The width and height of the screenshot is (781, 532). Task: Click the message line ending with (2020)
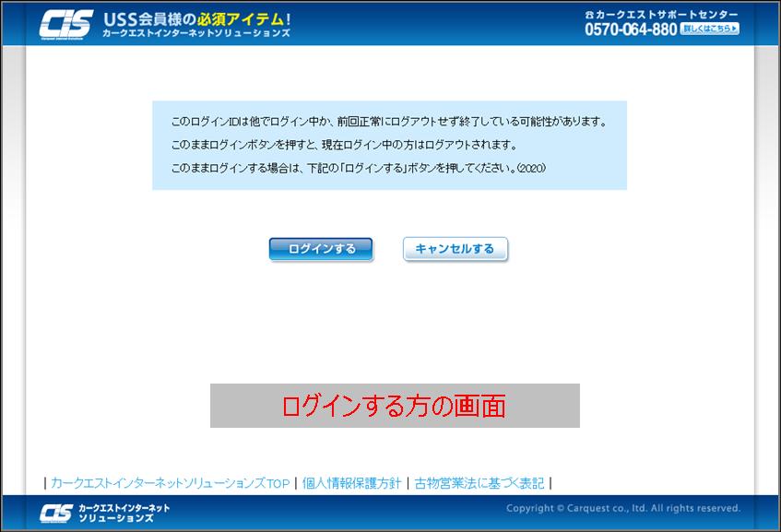358,169
